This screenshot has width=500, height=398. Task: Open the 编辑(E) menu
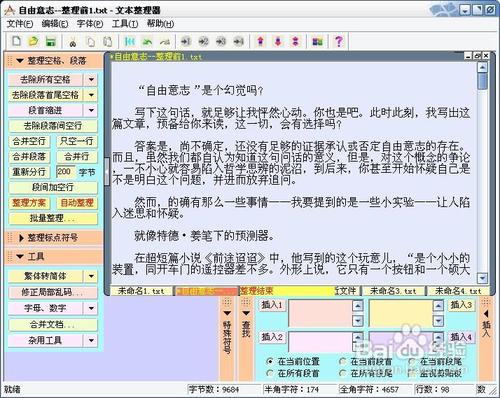[55, 24]
